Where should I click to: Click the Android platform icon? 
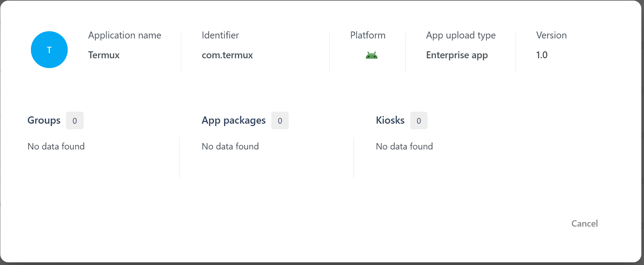[x=371, y=56]
